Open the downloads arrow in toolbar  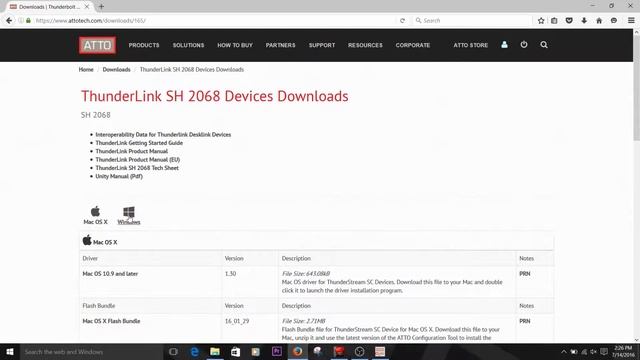[584, 20]
